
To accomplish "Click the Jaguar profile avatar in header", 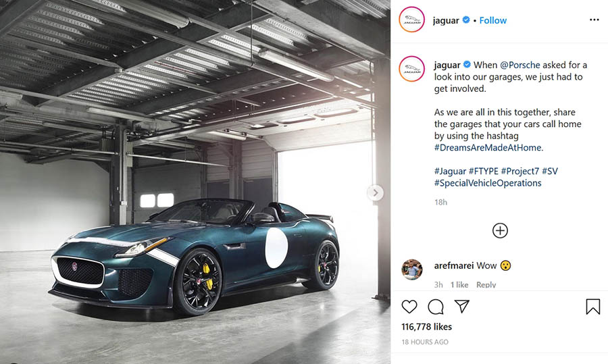I will click(412, 20).
